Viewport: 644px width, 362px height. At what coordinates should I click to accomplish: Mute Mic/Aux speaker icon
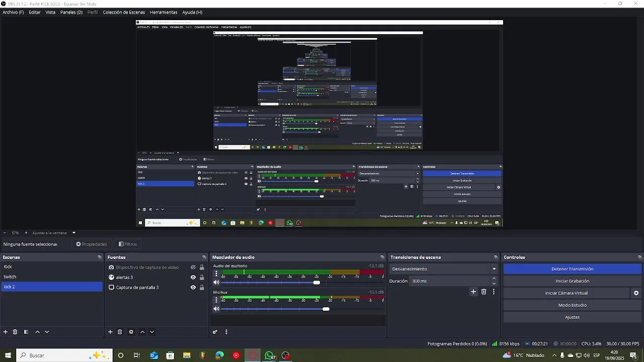coord(216,309)
